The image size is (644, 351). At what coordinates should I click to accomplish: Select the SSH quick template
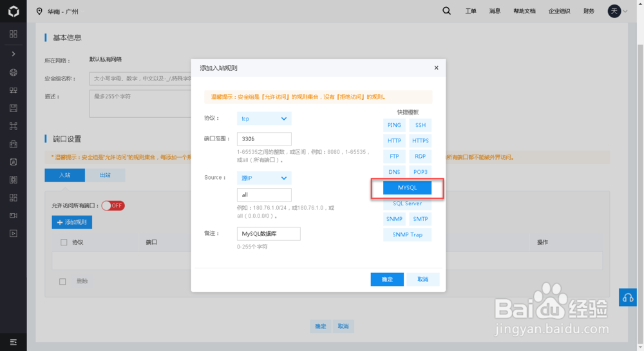[x=420, y=125]
